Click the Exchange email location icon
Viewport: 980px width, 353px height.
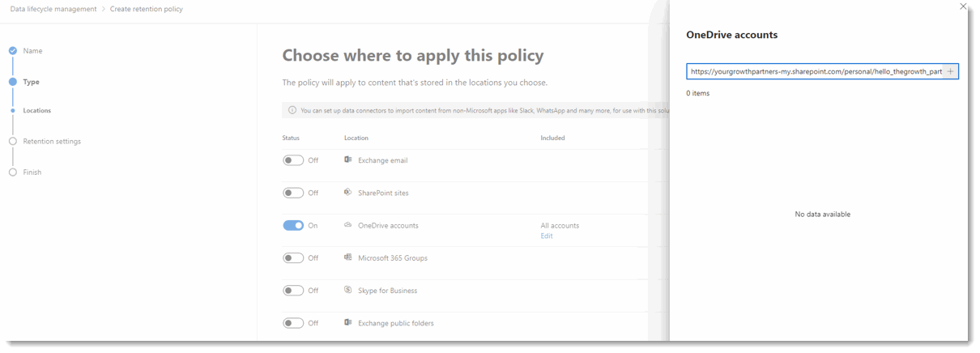pyautogui.click(x=348, y=160)
